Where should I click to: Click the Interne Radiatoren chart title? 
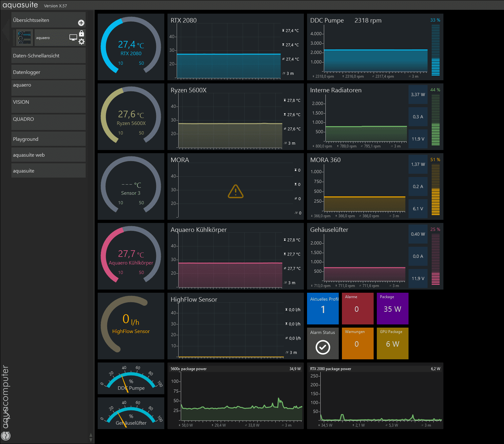pos(336,90)
